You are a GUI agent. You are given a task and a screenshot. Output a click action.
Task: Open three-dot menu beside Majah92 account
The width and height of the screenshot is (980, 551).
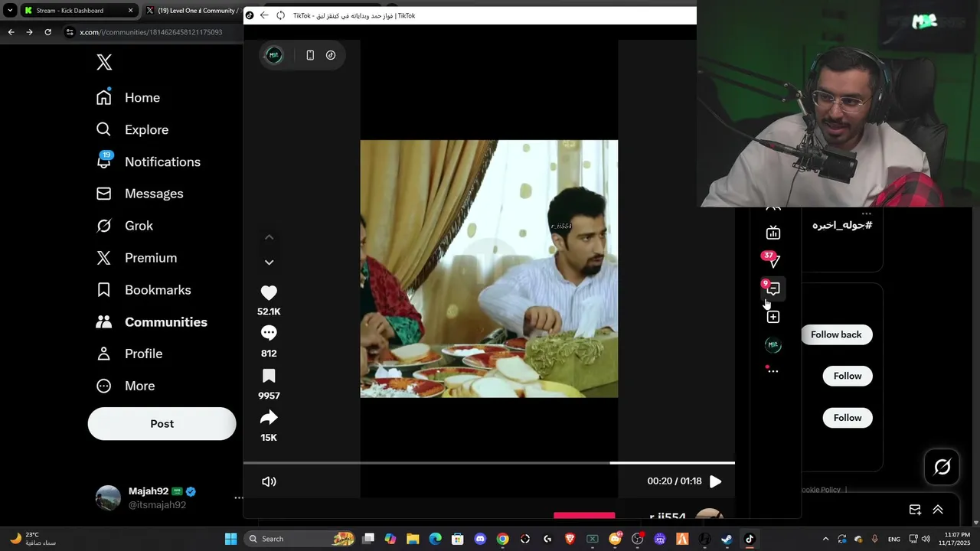tap(238, 497)
